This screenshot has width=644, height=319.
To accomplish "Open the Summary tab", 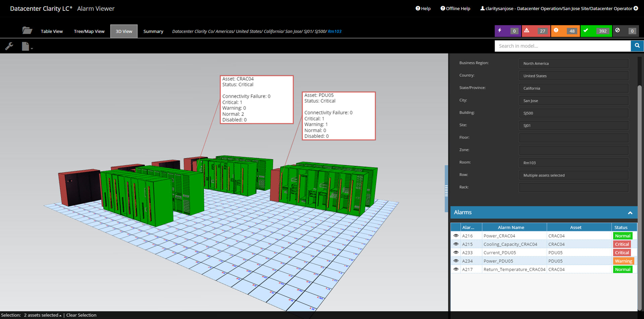I will pyautogui.click(x=153, y=31).
